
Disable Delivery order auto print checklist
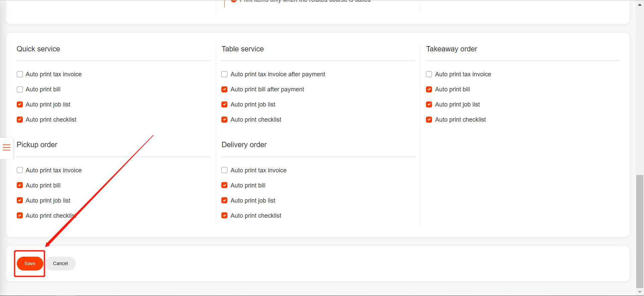pos(224,216)
